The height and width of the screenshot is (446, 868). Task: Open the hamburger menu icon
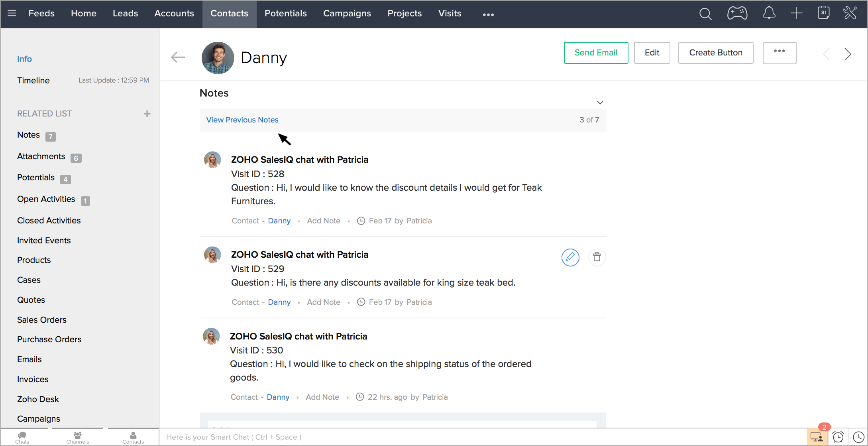pos(12,13)
